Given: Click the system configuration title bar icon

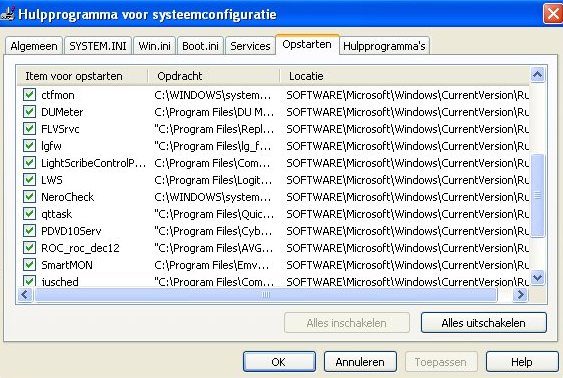Looking at the screenshot, I should pyautogui.click(x=7, y=14).
